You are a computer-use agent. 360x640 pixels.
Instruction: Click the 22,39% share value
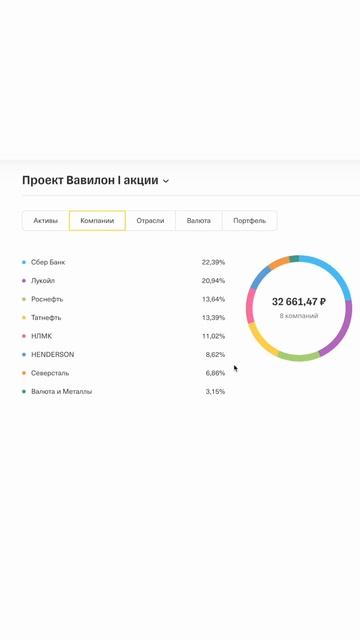(213, 262)
